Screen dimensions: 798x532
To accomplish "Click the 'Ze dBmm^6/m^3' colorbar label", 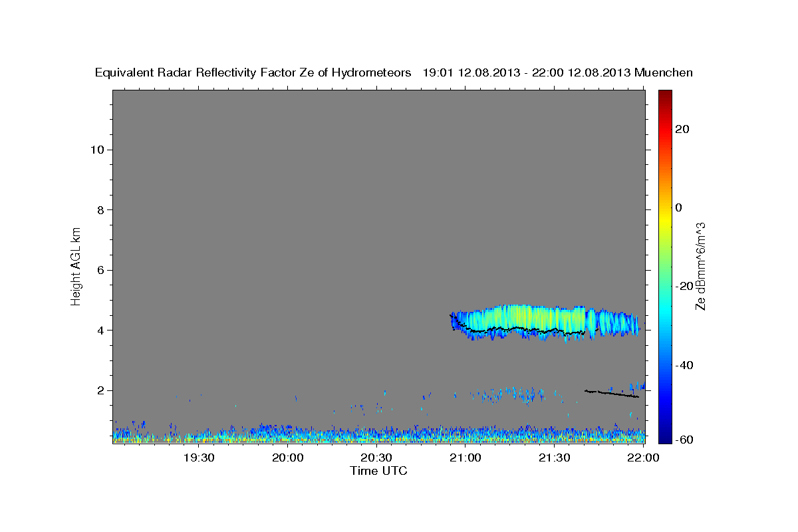I will (x=700, y=266).
